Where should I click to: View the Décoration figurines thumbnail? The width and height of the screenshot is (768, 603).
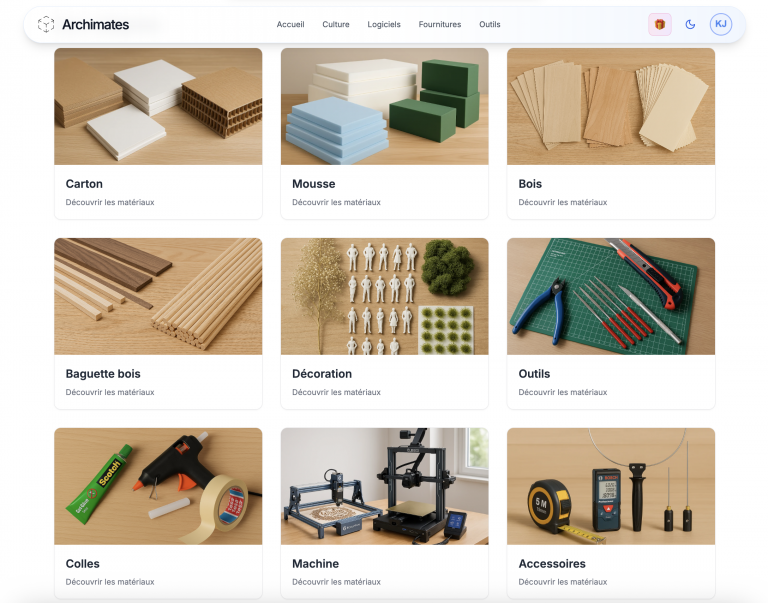(384, 296)
